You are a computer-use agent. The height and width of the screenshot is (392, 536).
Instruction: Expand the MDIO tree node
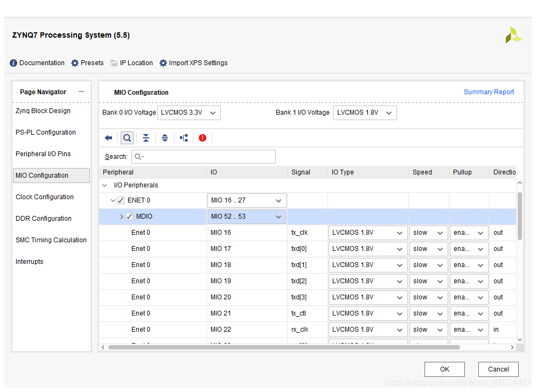tap(121, 216)
